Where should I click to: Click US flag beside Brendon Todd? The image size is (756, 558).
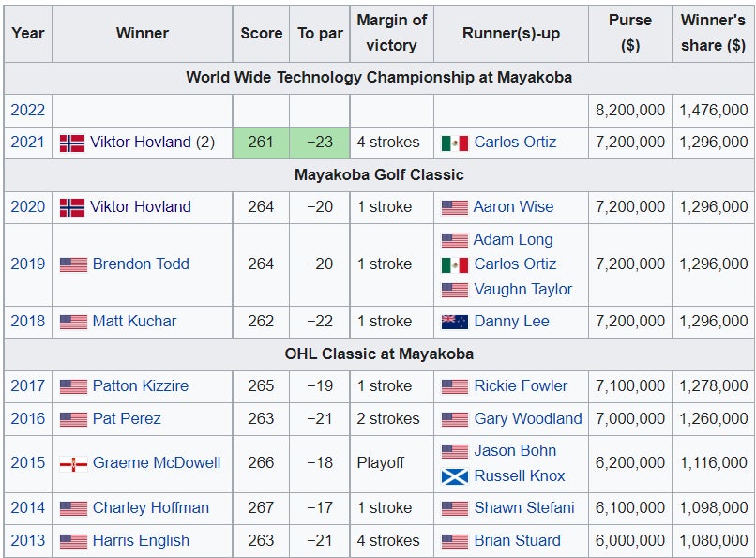72,264
